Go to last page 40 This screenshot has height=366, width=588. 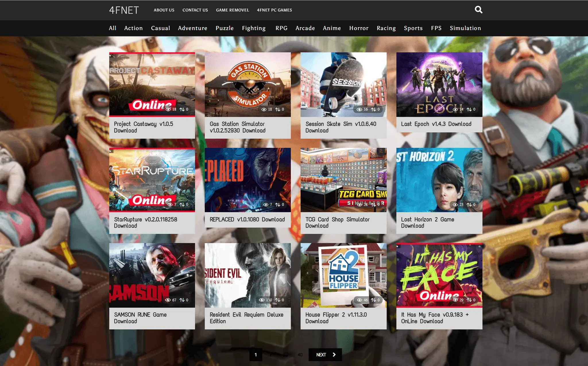click(x=300, y=355)
